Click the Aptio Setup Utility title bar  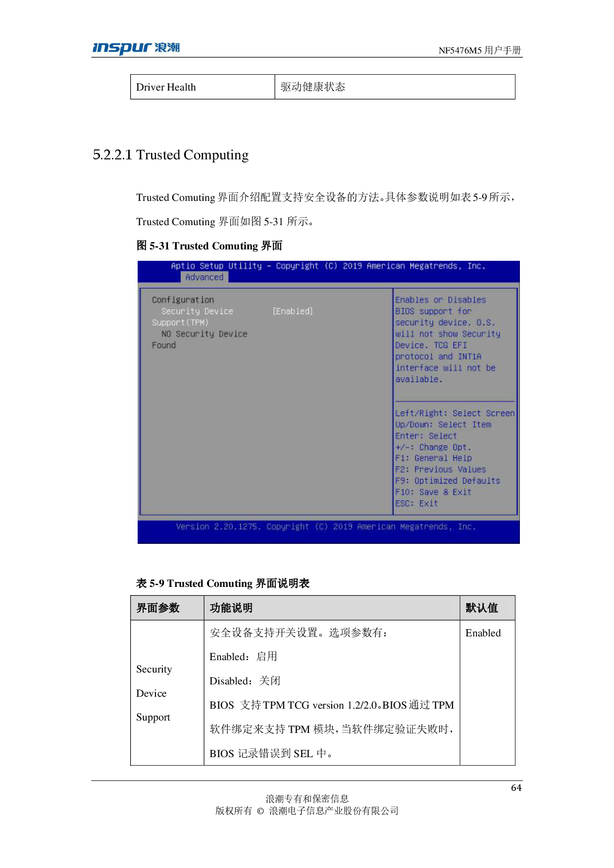click(x=328, y=266)
